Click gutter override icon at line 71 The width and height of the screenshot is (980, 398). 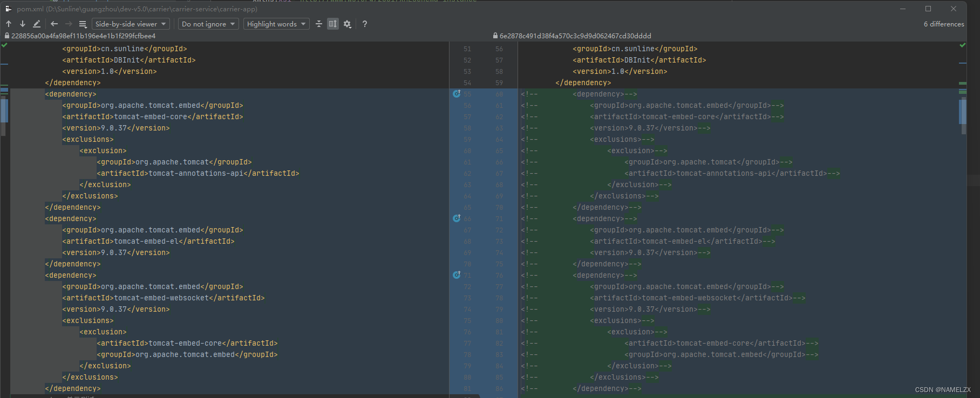[457, 275]
